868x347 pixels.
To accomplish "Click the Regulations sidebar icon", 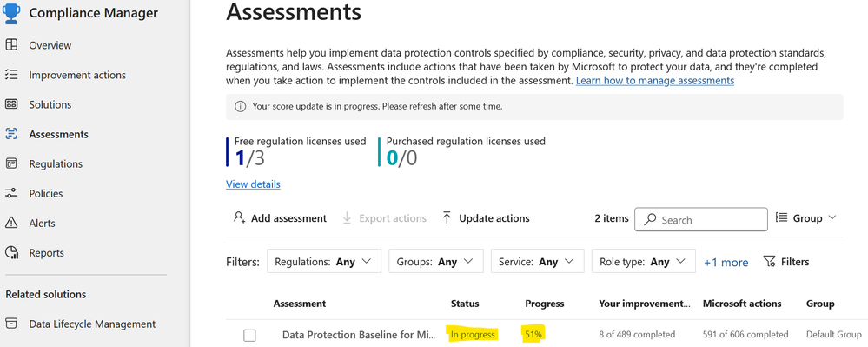I will click(11, 164).
